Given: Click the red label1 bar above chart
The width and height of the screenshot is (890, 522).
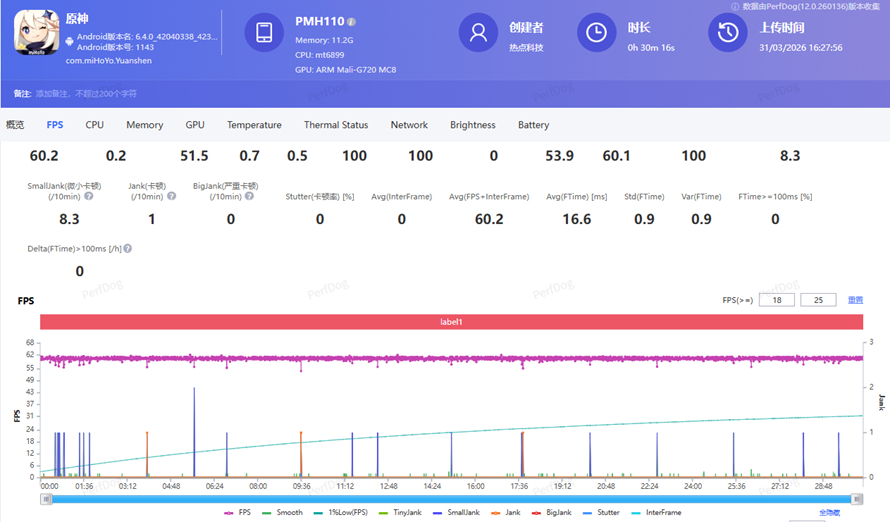Looking at the screenshot, I should pyautogui.click(x=451, y=322).
